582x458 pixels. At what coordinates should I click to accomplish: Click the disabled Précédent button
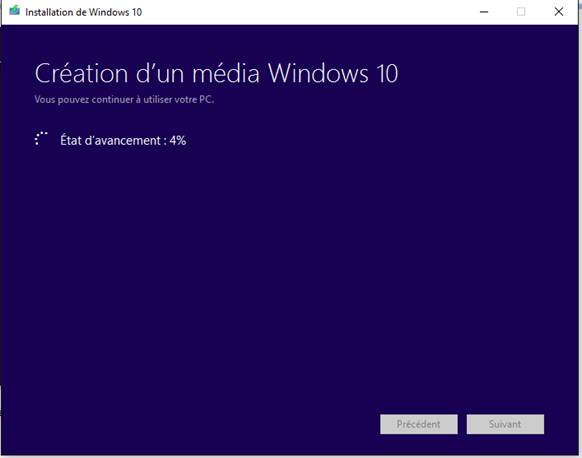419,424
